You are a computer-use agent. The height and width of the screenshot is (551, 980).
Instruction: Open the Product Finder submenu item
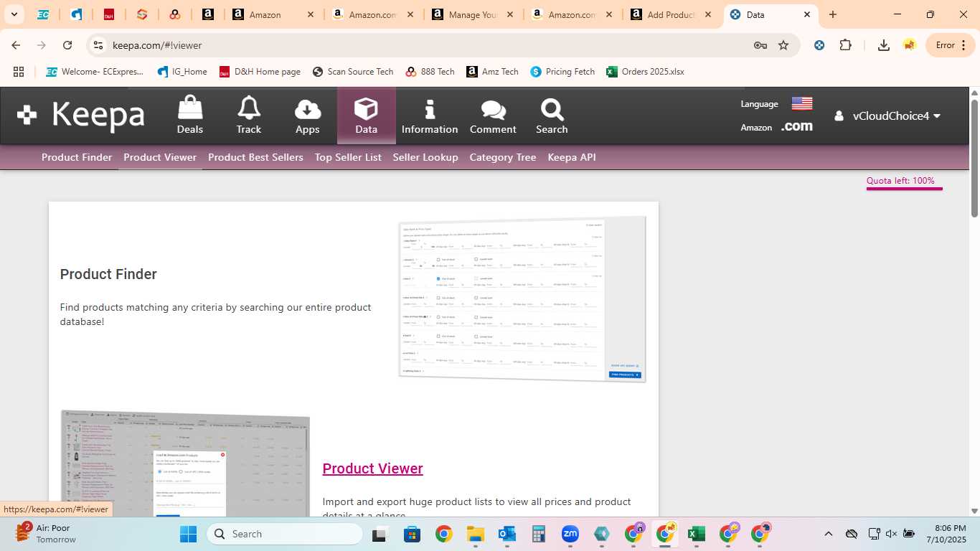point(77,157)
